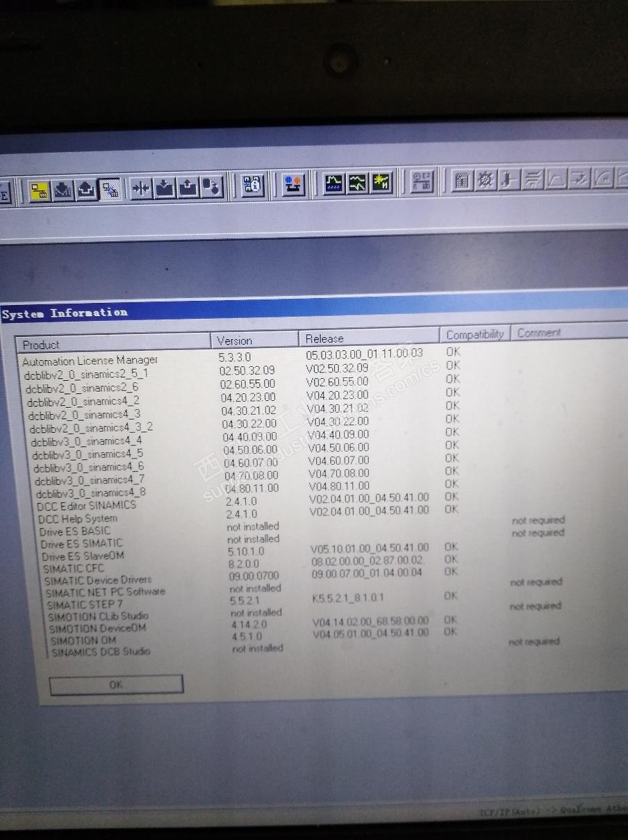
Task: Select the dcblibv2_0_sinamics4_2 entry
Action: click(83, 402)
